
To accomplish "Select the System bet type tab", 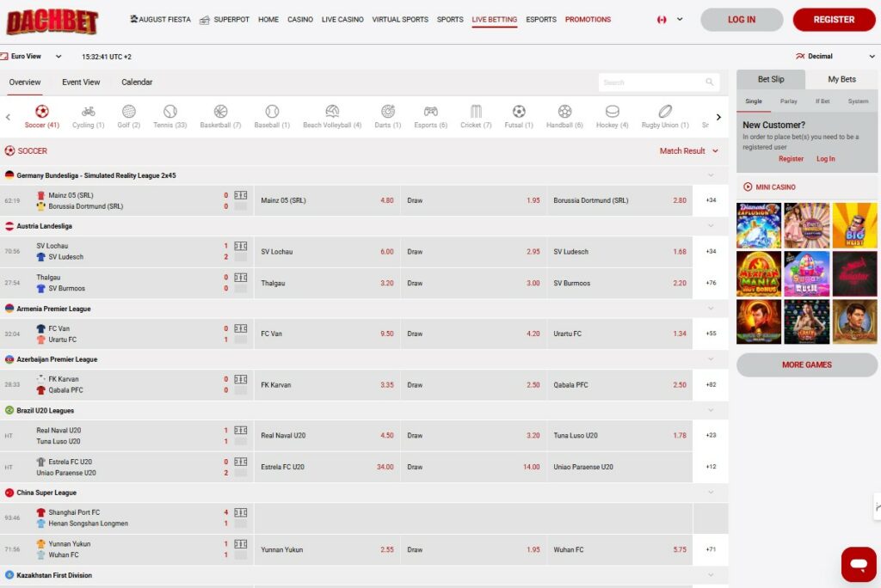I will [858, 101].
